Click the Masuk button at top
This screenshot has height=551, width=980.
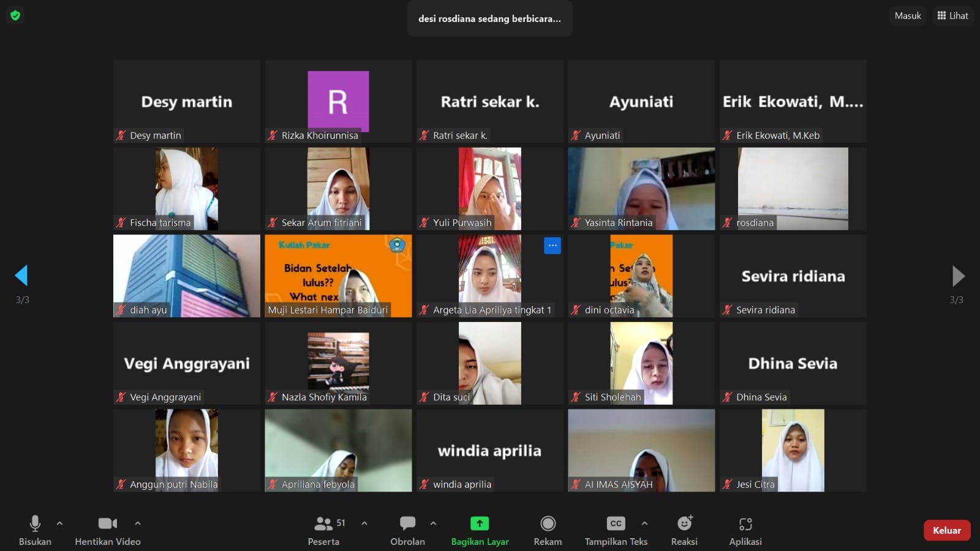[907, 16]
